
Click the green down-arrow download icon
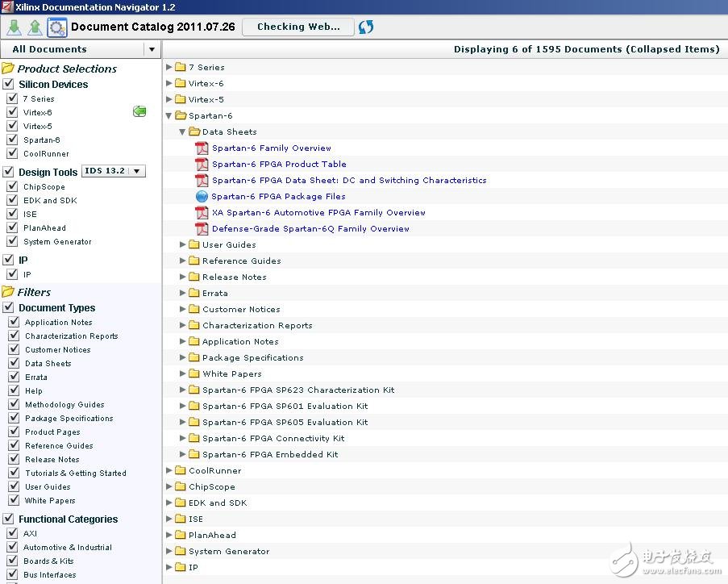coord(15,27)
